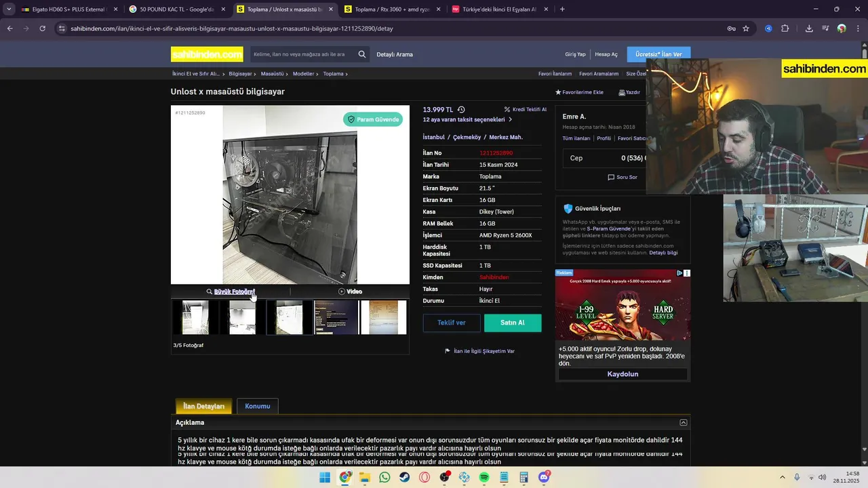The width and height of the screenshot is (868, 488).
Task: Select the fourth dark screenshot thumbnail
Action: pyautogui.click(x=336, y=317)
